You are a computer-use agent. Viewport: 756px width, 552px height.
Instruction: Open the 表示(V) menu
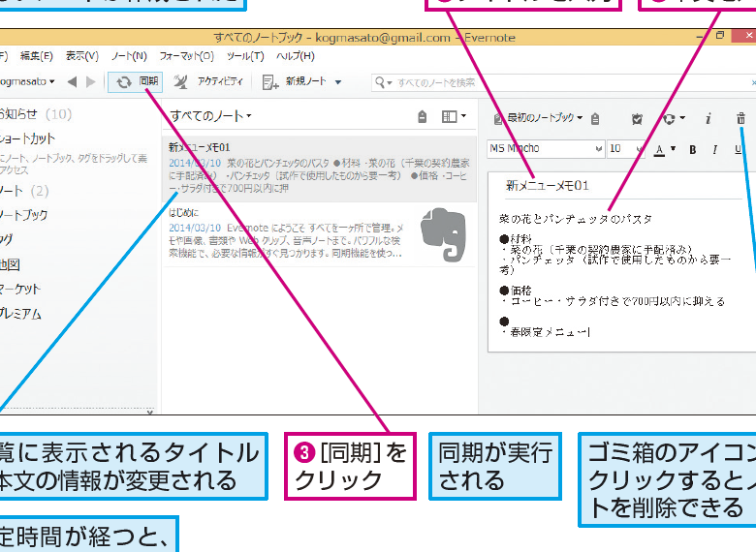pyautogui.click(x=82, y=56)
